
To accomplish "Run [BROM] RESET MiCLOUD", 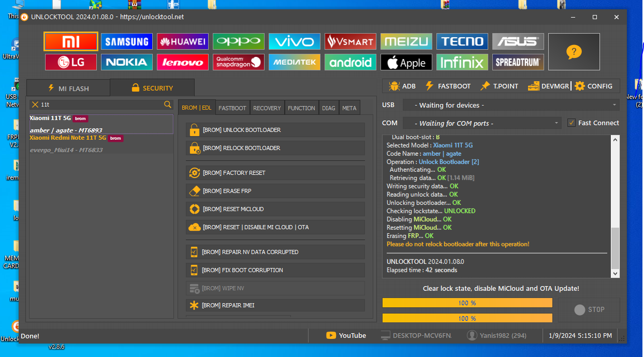I will (x=275, y=209).
